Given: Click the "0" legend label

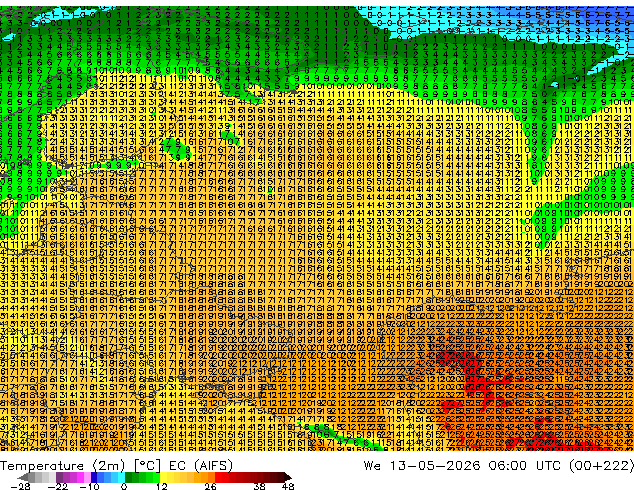Looking at the screenshot, I should [x=124, y=486].
